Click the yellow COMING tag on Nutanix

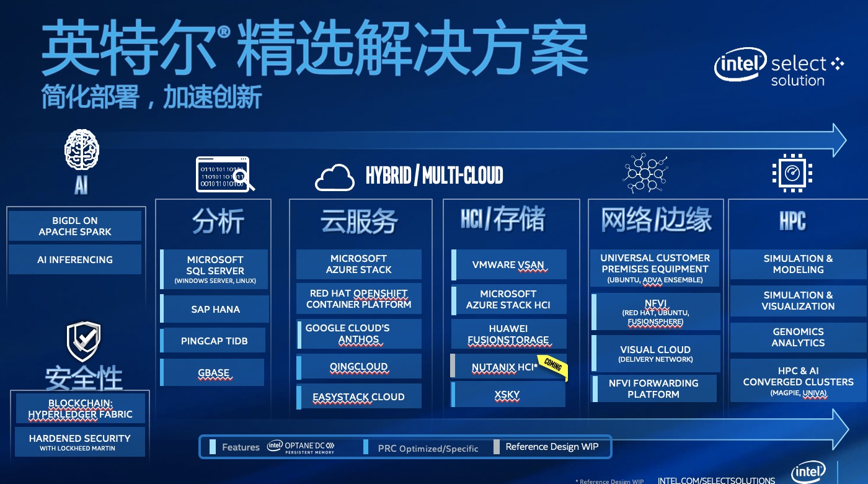coord(552,365)
